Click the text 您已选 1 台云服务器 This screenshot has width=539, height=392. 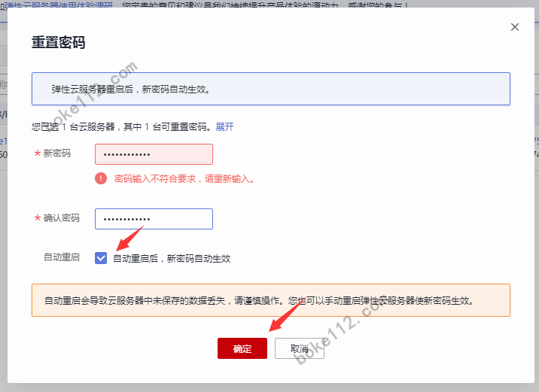pyautogui.click(x=73, y=127)
